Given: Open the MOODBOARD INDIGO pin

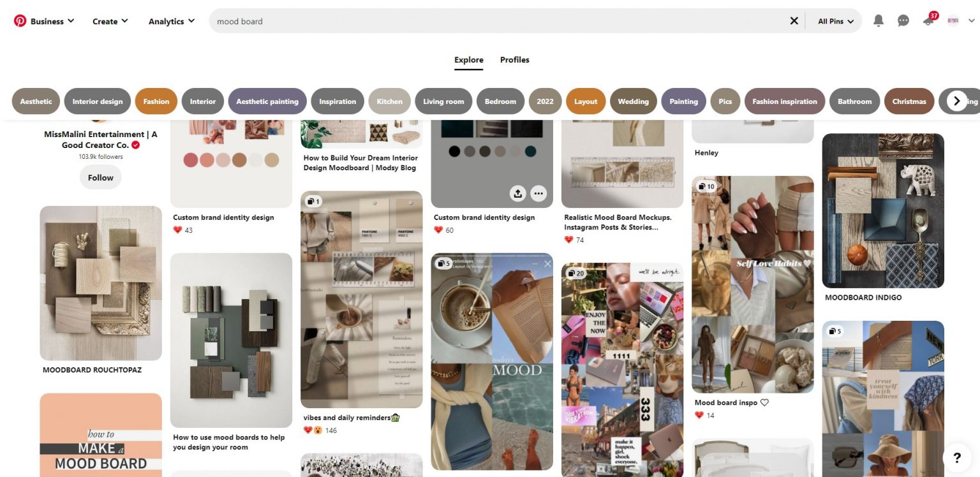Looking at the screenshot, I should coord(882,210).
